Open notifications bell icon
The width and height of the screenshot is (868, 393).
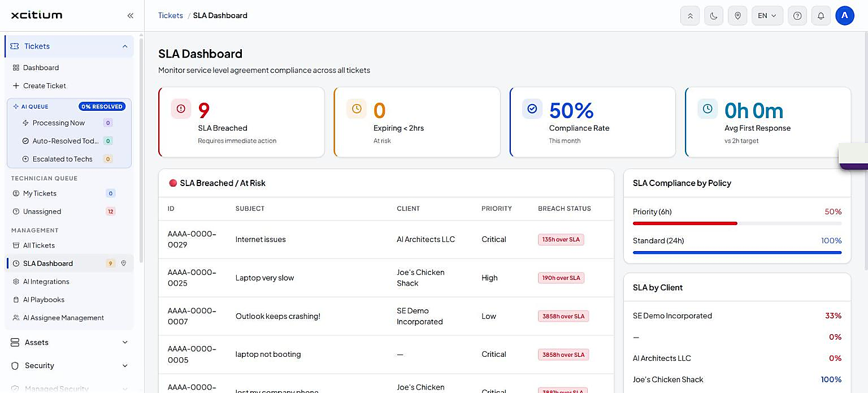point(821,16)
